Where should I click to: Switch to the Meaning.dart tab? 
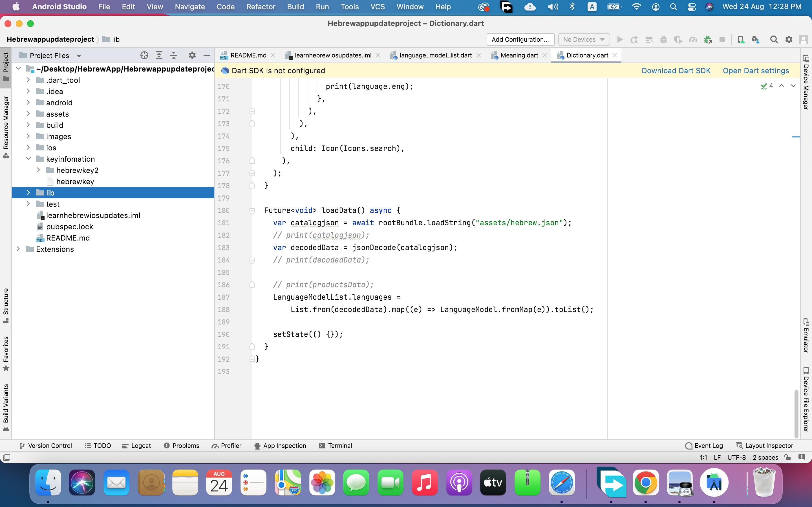519,55
